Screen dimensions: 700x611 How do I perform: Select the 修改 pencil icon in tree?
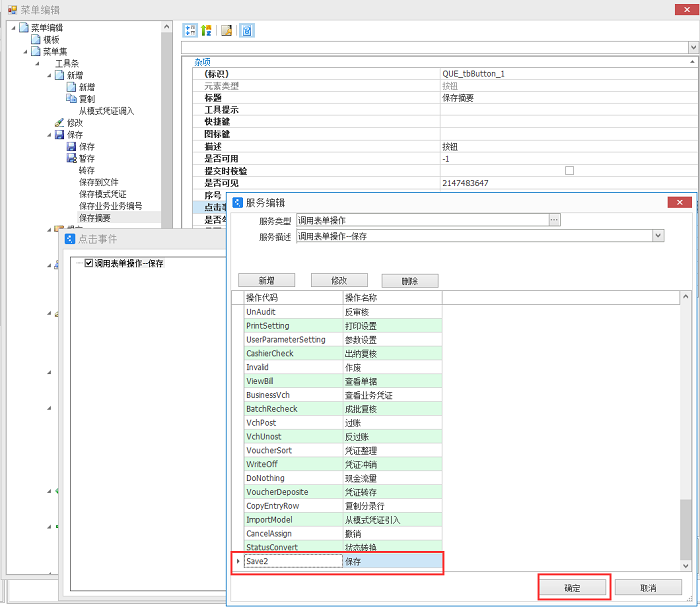(x=59, y=123)
